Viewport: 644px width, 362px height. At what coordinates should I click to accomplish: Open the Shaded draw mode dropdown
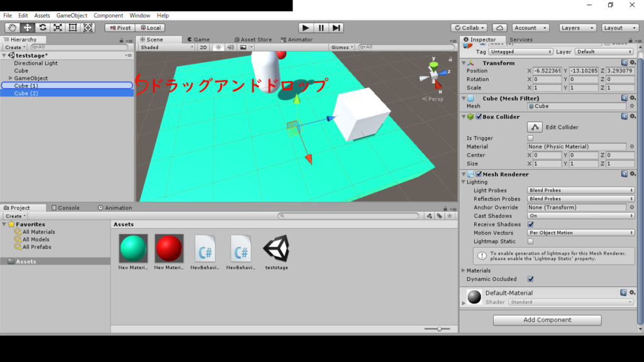(167, 47)
